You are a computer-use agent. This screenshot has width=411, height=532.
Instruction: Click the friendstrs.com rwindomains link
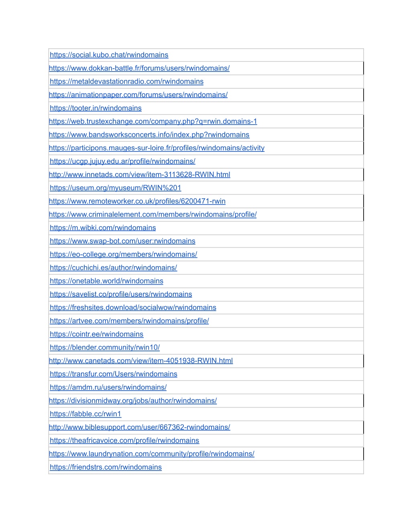tap(106, 467)
